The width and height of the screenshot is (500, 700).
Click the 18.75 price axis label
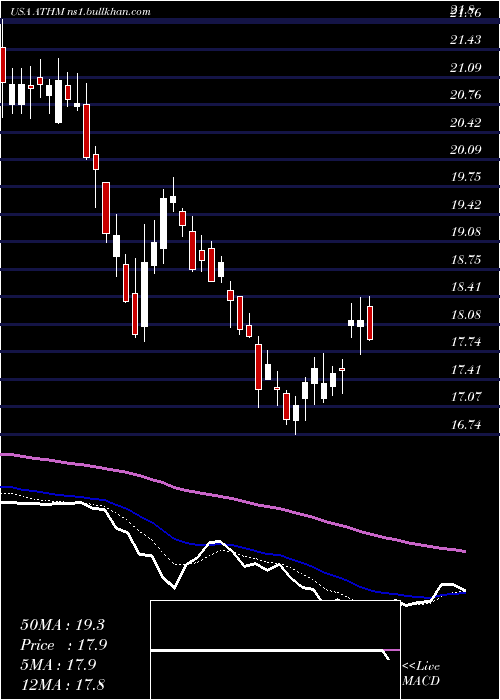click(x=466, y=260)
